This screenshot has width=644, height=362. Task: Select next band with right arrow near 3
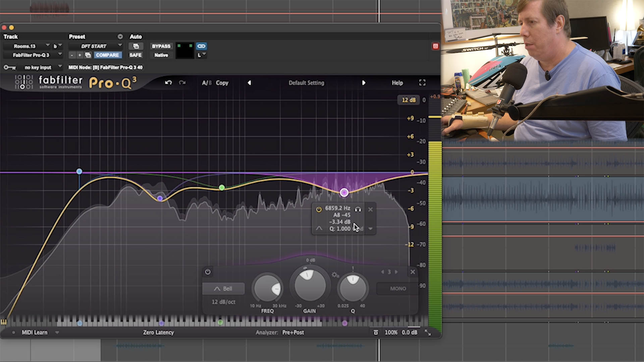pyautogui.click(x=396, y=272)
